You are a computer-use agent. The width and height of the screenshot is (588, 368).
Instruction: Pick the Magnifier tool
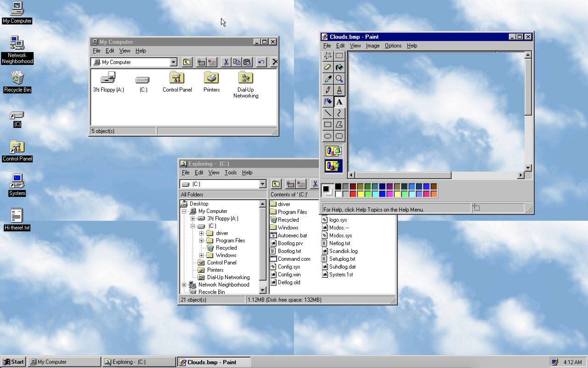[339, 79]
